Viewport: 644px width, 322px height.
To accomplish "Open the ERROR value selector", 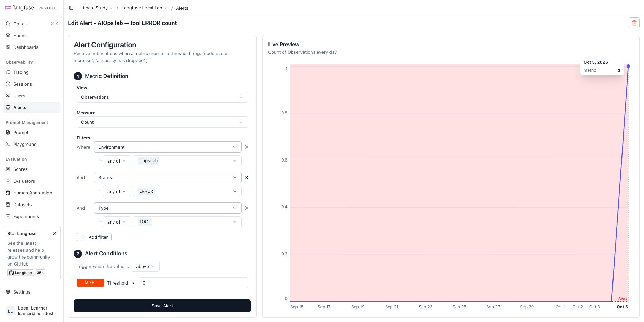I will coord(187,191).
